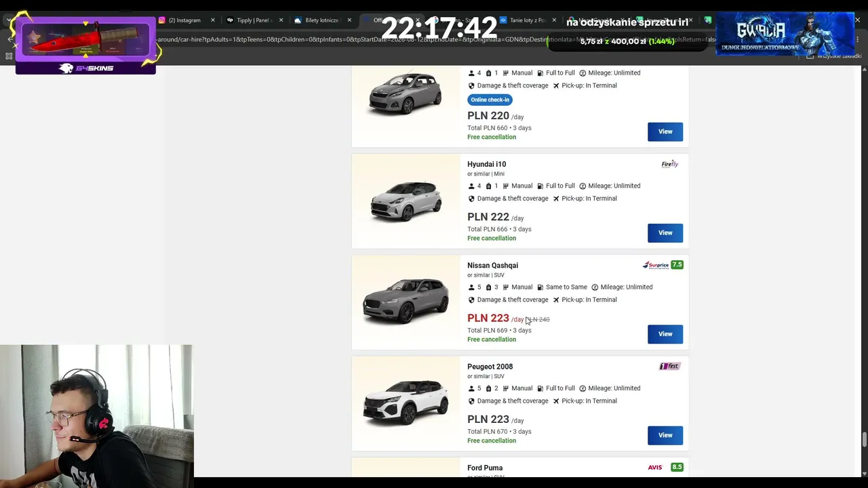This screenshot has height=488, width=868.
Task: Click the passenger seats icon on the Peugeot 2008 card
Action: (x=471, y=388)
